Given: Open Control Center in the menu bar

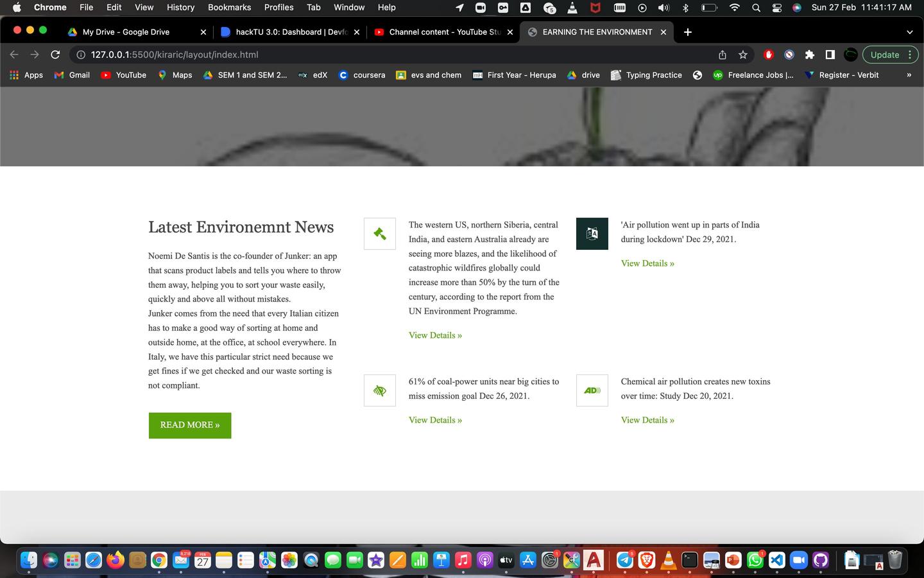Looking at the screenshot, I should coord(776,8).
